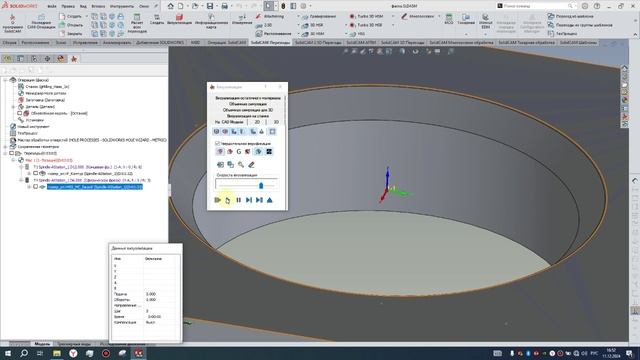This screenshot has height=360, width=640.
Task: Tick the checkbox of the highlighted operation
Action: coord(36,187)
